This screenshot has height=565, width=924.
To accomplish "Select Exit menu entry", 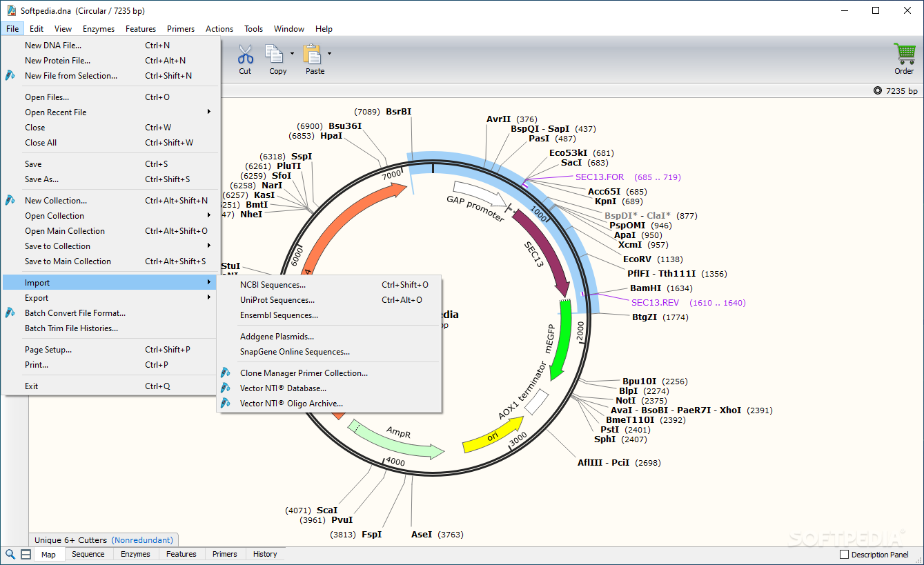I will click(x=110, y=386).
